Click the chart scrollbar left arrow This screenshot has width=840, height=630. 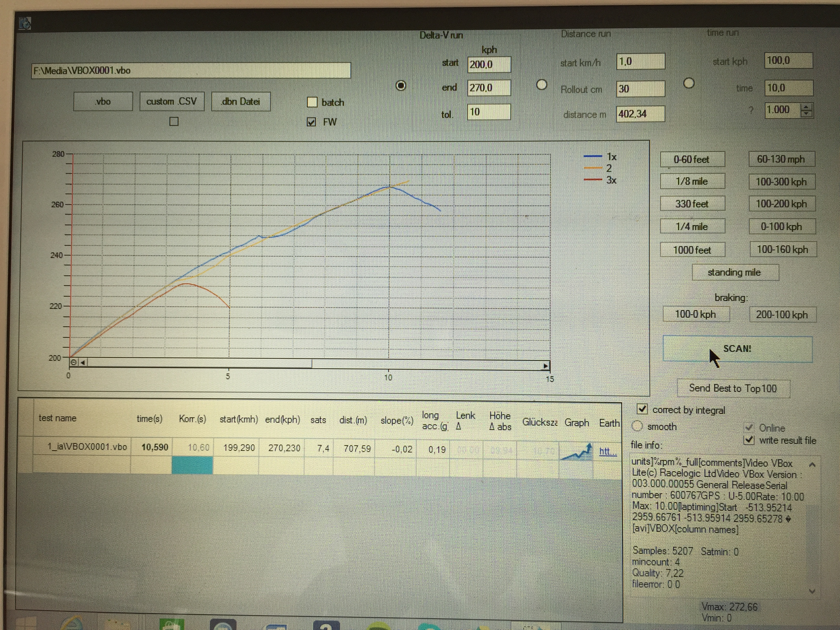tap(83, 363)
